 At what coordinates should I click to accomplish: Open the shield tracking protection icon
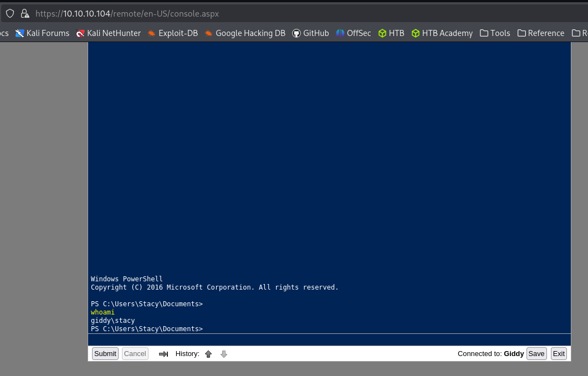coord(10,14)
